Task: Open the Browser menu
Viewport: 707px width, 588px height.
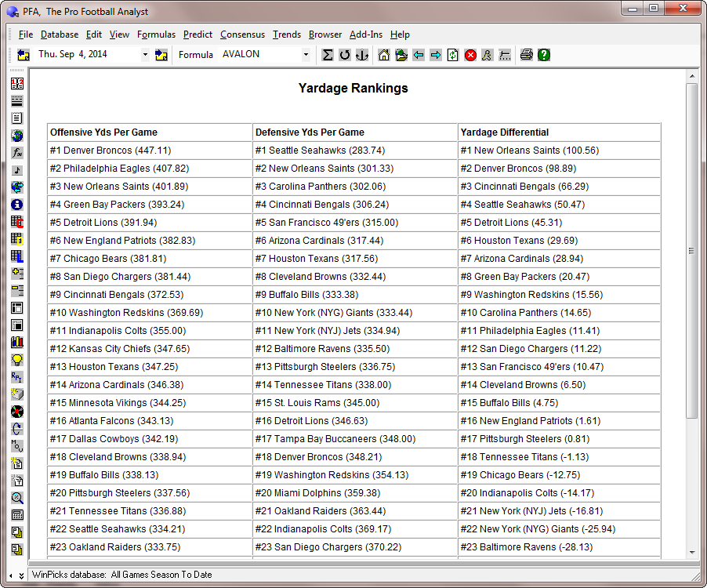Action: (325, 34)
